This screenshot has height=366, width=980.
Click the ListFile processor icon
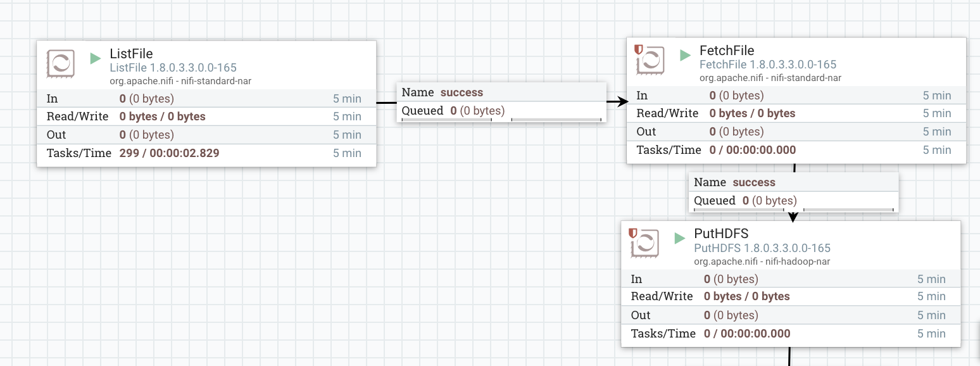[x=60, y=63]
